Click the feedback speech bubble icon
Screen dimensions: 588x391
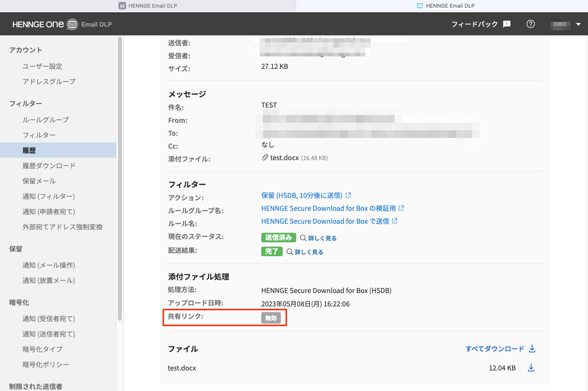tap(507, 24)
